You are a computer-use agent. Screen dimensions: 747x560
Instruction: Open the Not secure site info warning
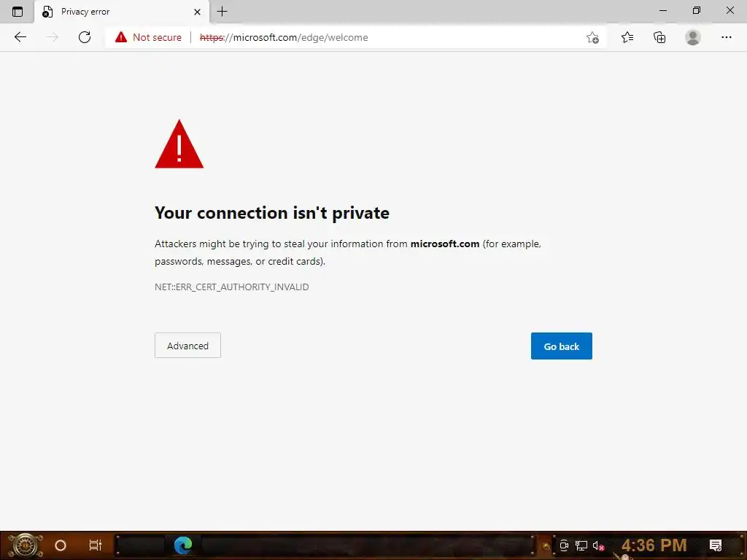tap(148, 37)
